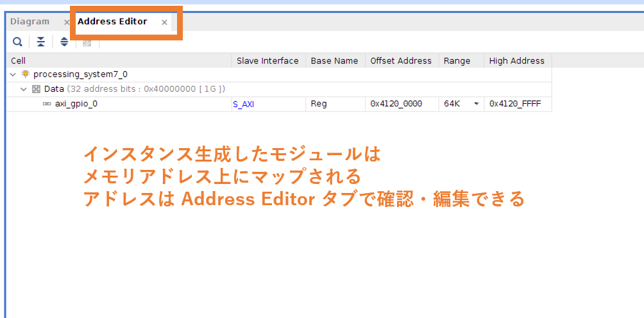This screenshot has height=318, width=644.
Task: Select the Address Editor tab
Action: tap(112, 22)
